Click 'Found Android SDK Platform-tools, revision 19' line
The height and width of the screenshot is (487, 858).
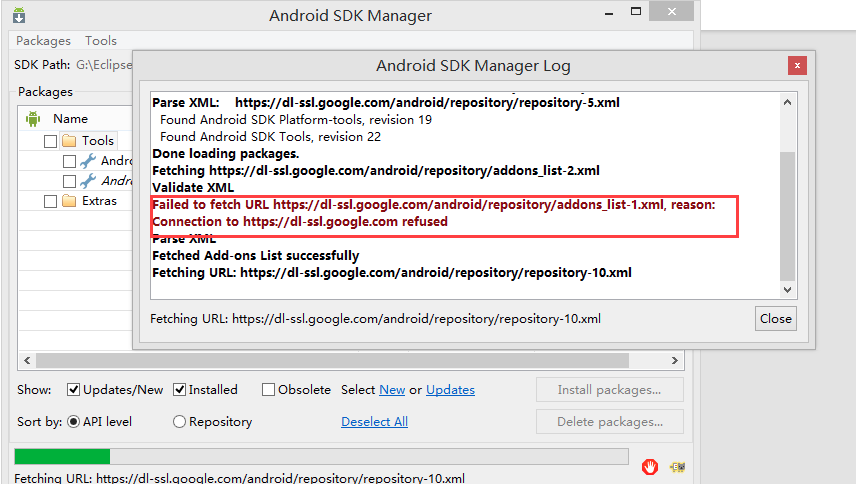click(295, 120)
